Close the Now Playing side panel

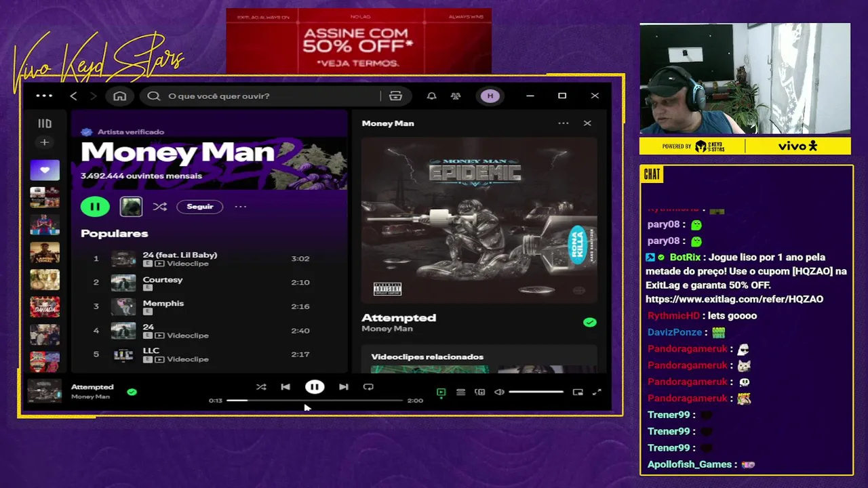point(587,123)
